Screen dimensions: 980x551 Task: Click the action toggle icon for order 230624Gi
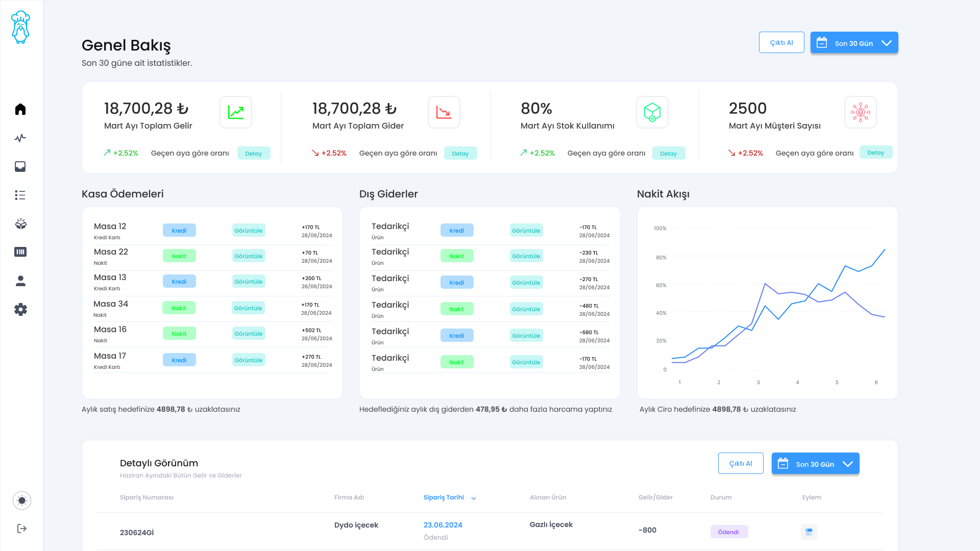(x=809, y=532)
